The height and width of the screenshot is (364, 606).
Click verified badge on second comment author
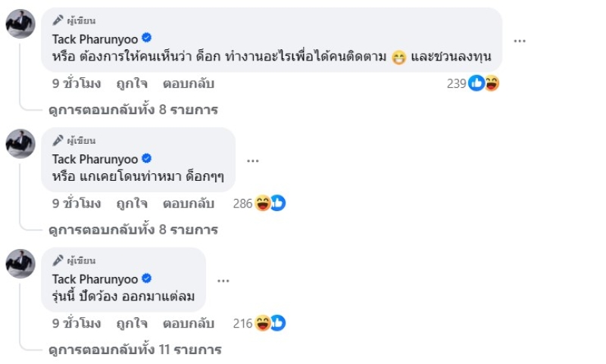[147, 158]
